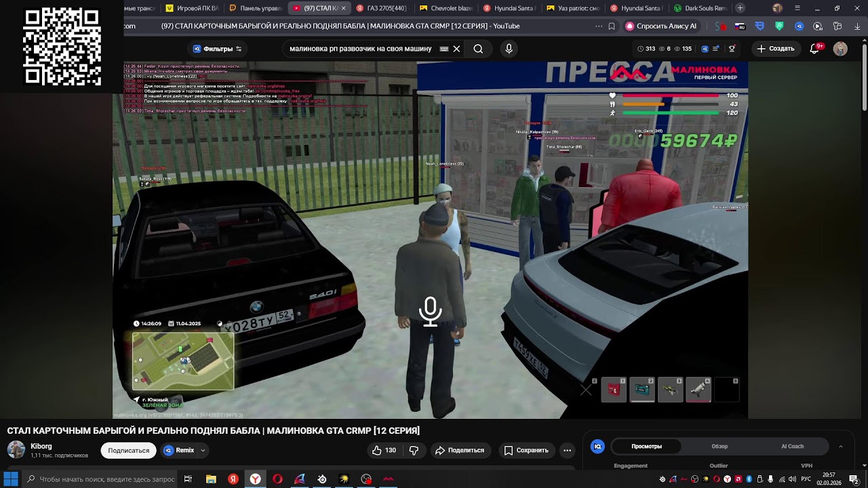Dislike the video
Viewport: 868px width, 488px height.
[414, 450]
